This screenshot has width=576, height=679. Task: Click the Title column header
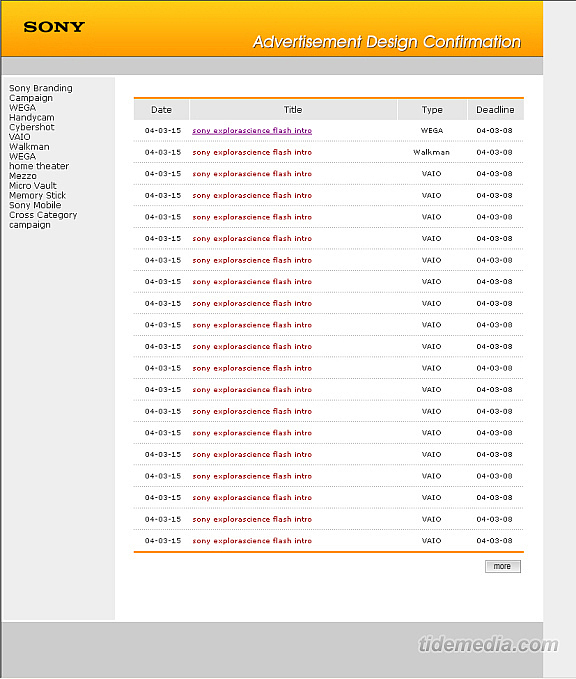[x=293, y=110]
